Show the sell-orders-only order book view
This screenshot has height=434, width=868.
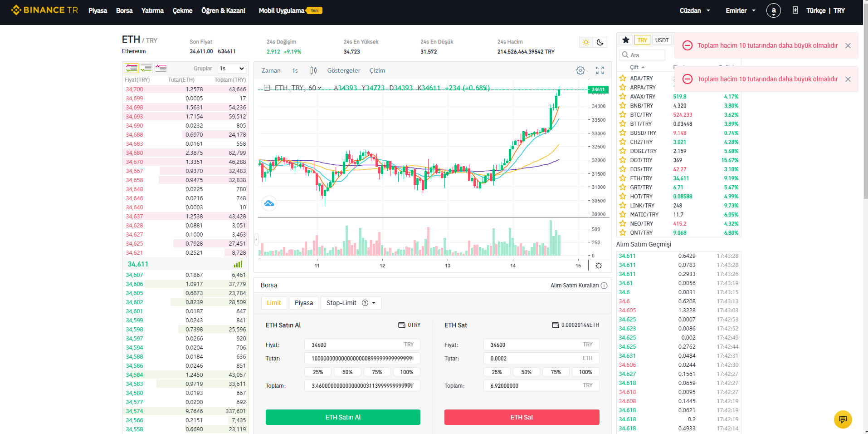click(x=161, y=68)
